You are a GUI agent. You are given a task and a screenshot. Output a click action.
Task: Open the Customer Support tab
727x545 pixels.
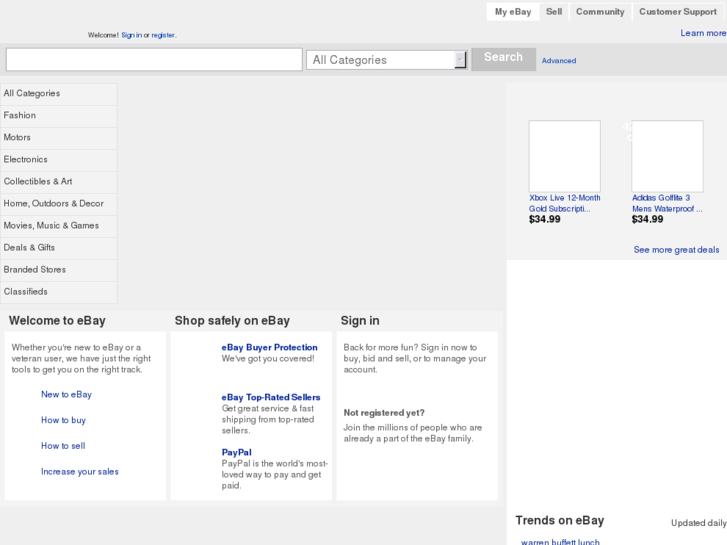click(x=678, y=12)
